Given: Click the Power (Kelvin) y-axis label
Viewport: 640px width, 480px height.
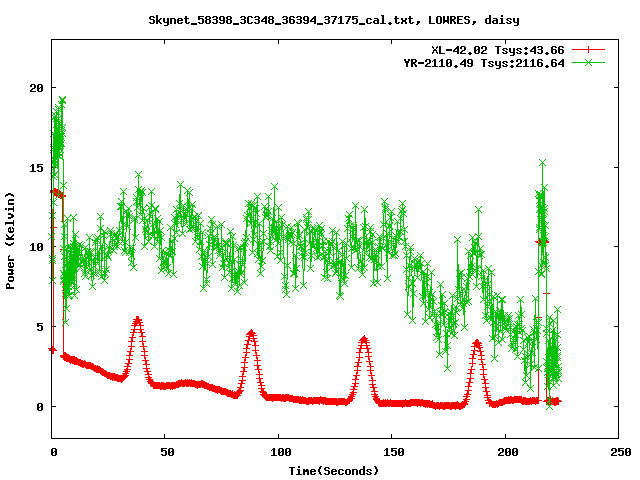Looking at the screenshot, I should click(10, 241).
